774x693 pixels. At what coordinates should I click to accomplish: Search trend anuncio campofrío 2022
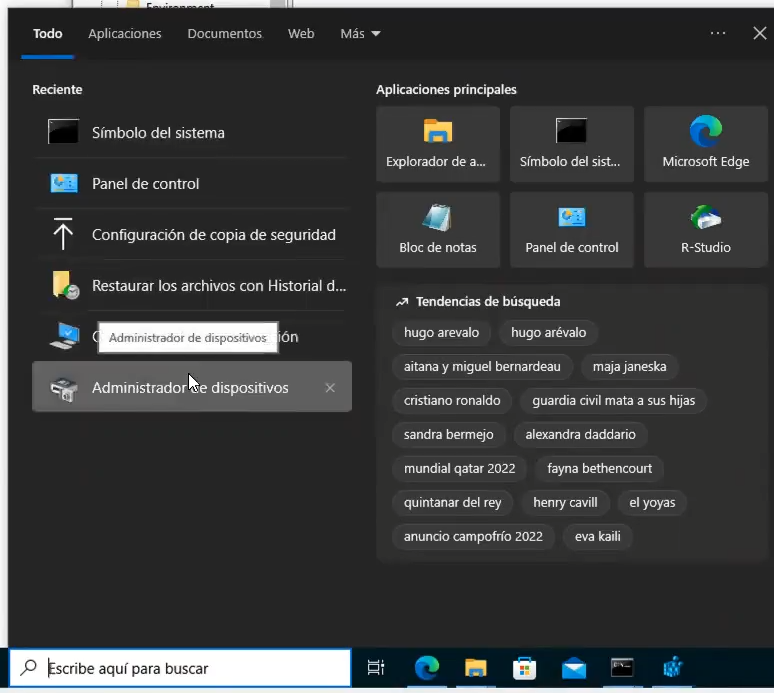pyautogui.click(x=473, y=537)
